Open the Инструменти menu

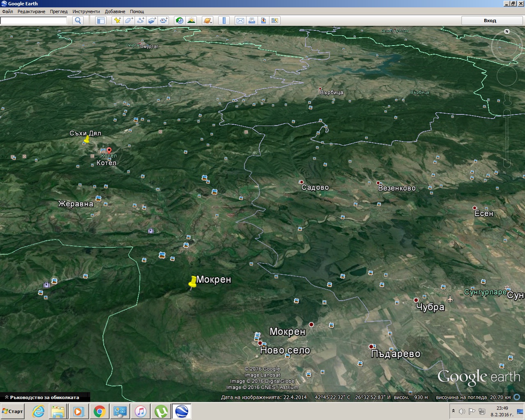pyautogui.click(x=86, y=11)
